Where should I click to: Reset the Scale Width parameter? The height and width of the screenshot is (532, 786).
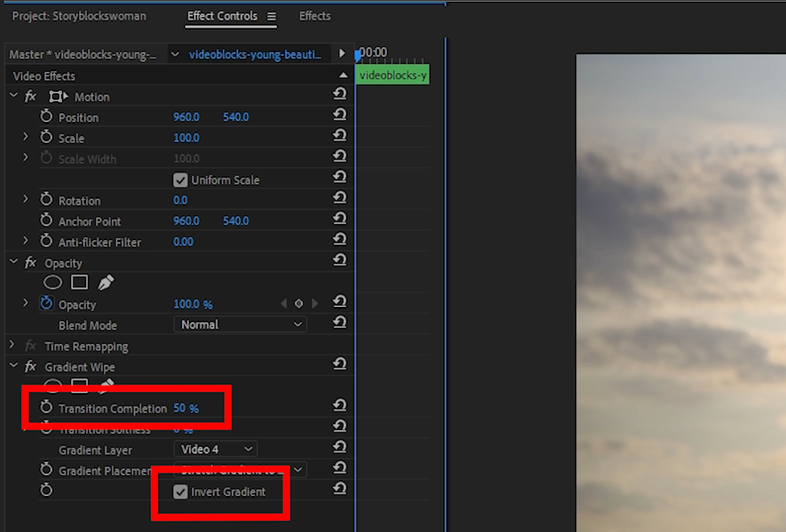(340, 156)
